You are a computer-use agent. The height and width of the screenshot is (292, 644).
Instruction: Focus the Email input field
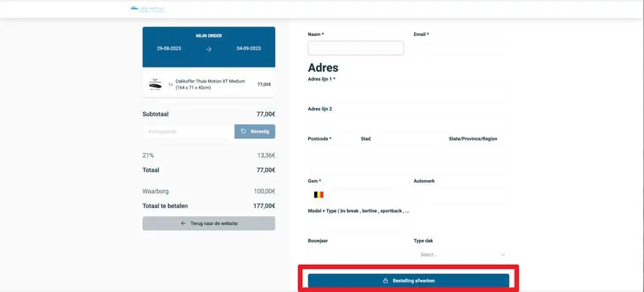click(x=462, y=48)
